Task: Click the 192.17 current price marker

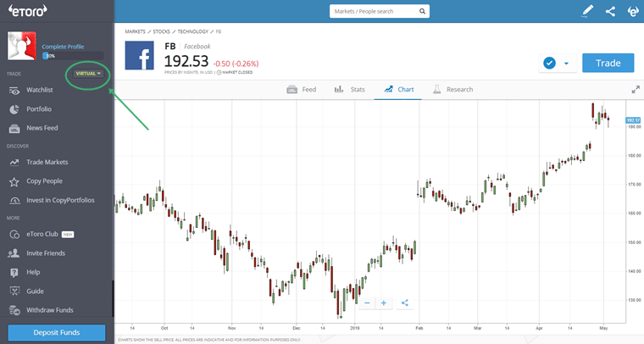Action: point(633,120)
